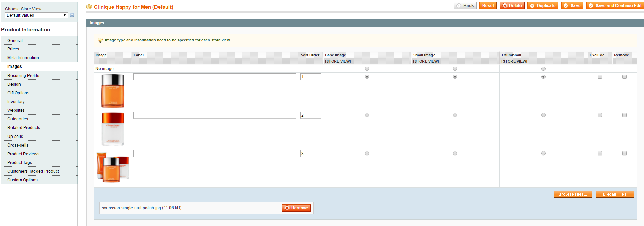Screen dimensions: 644x226
Task: Click the Back button
Action: pos(465,6)
